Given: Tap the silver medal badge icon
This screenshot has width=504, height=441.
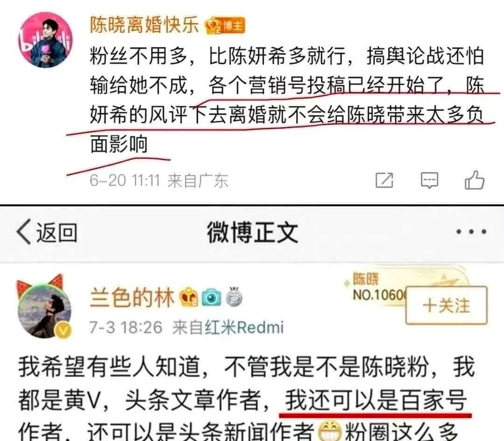Looking at the screenshot, I should click(234, 296).
